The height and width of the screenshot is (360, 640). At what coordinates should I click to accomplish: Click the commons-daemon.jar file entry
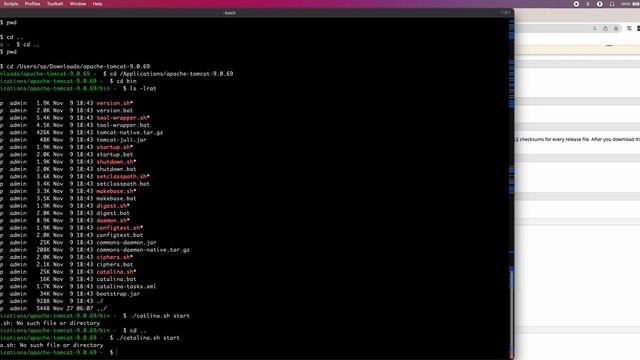(127, 242)
